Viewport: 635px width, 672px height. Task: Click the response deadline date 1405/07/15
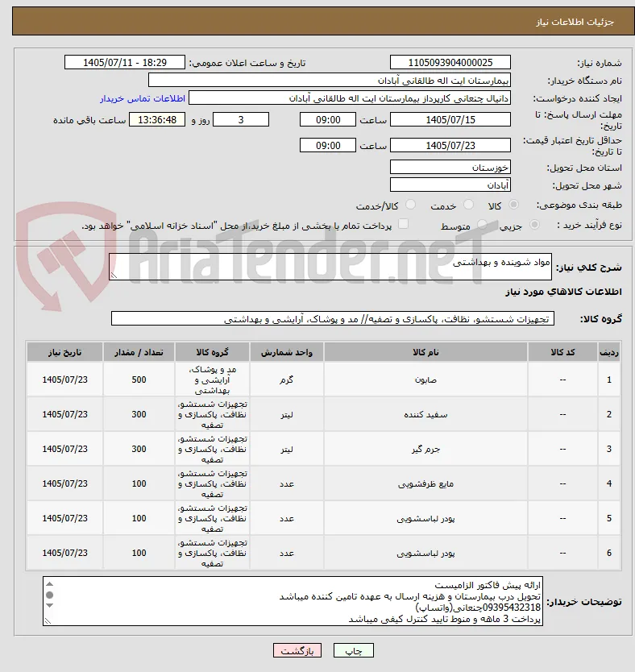click(450, 119)
